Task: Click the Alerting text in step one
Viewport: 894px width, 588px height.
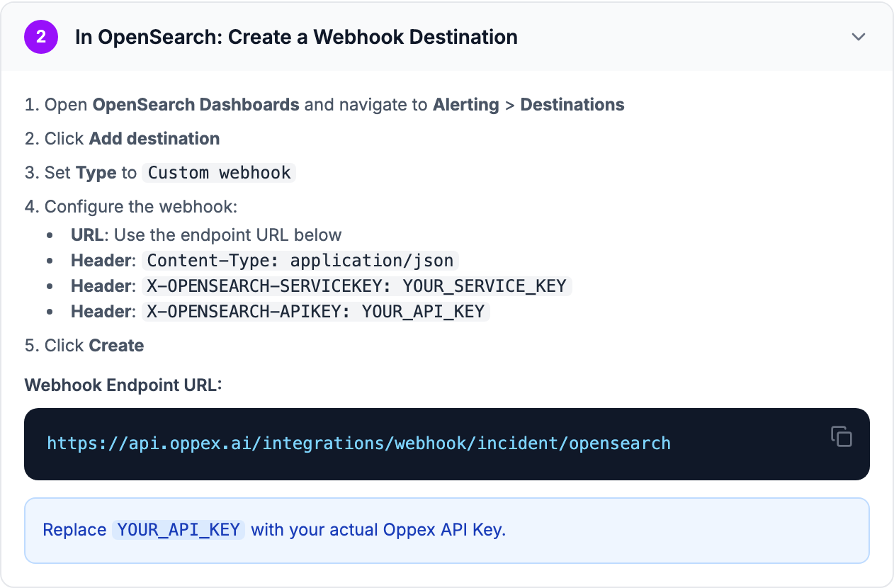Action: pos(466,105)
